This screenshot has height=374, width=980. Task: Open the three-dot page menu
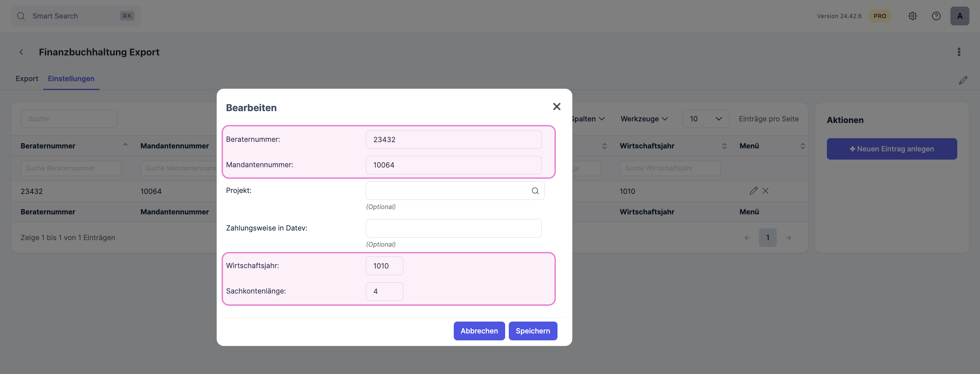959,52
